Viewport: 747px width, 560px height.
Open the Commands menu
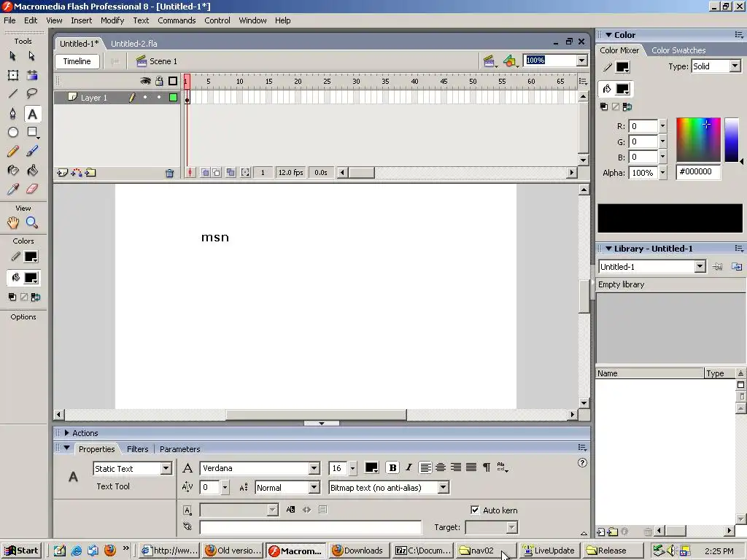(177, 20)
